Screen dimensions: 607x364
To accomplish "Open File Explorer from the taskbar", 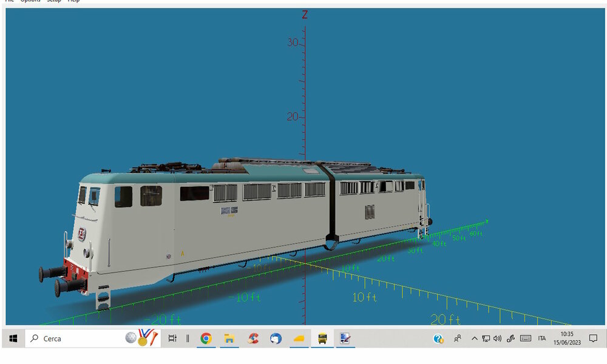I will [229, 339].
